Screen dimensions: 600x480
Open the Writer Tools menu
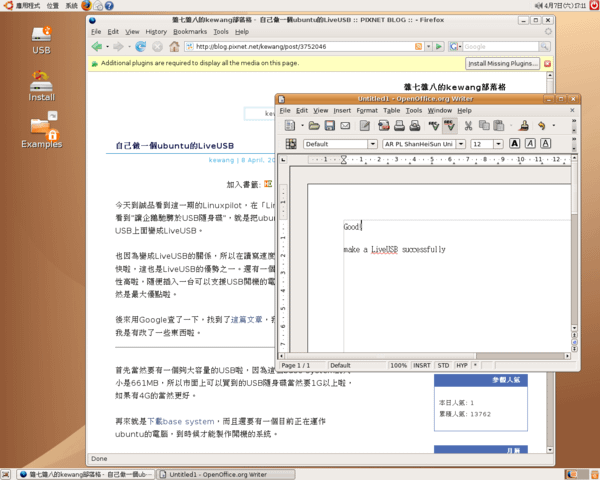click(x=414, y=111)
